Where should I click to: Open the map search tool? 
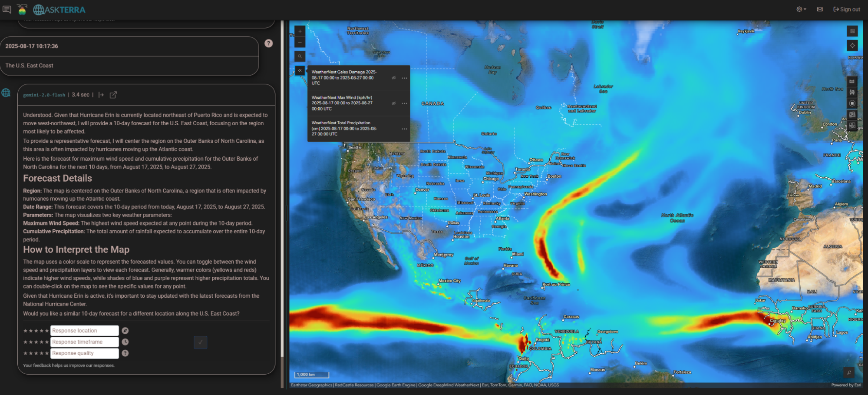(x=300, y=56)
